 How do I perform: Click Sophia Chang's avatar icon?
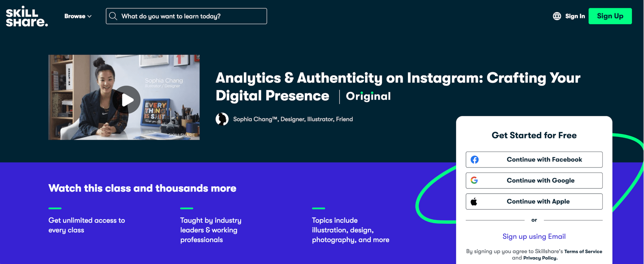(222, 119)
